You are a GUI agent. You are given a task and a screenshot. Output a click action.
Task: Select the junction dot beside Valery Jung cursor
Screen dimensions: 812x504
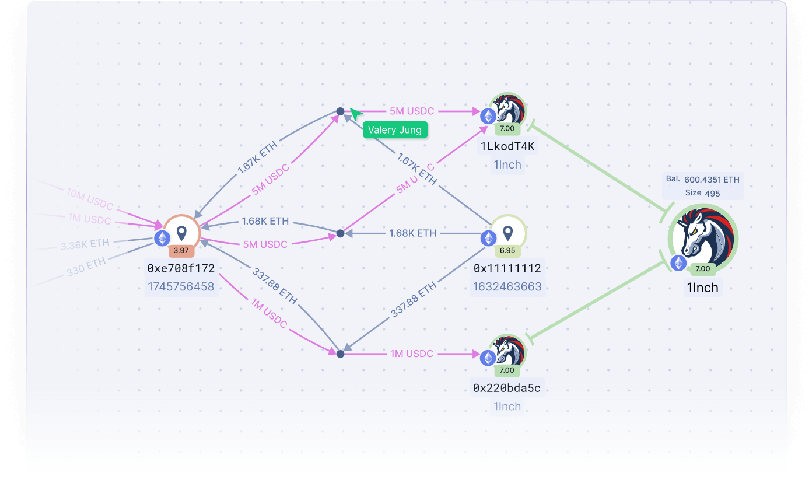(x=341, y=111)
